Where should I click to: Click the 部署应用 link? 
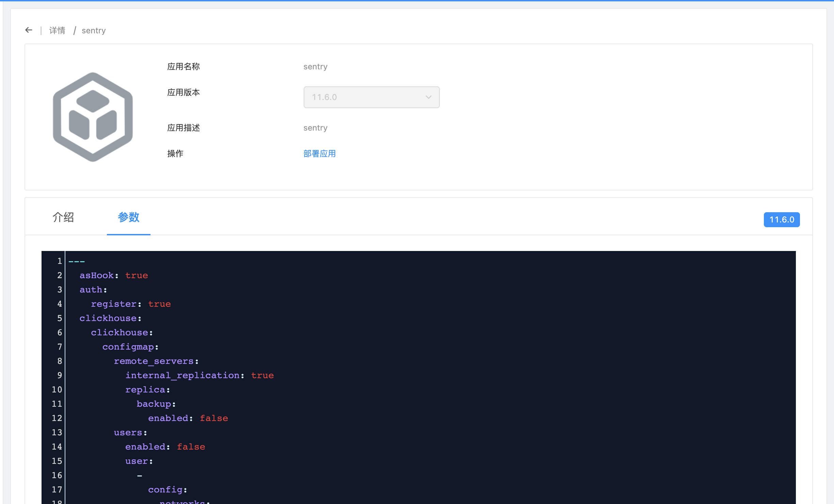319,154
